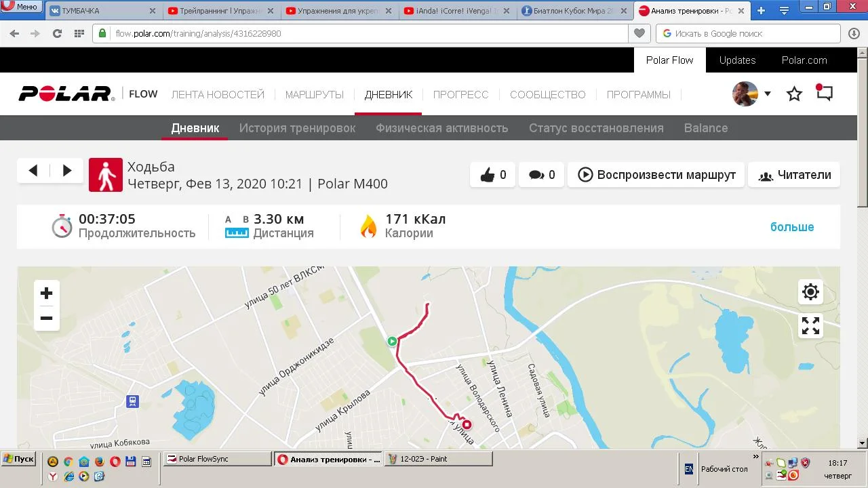
Task: Open ДНЕВНИК in main navigation
Action: 389,95
